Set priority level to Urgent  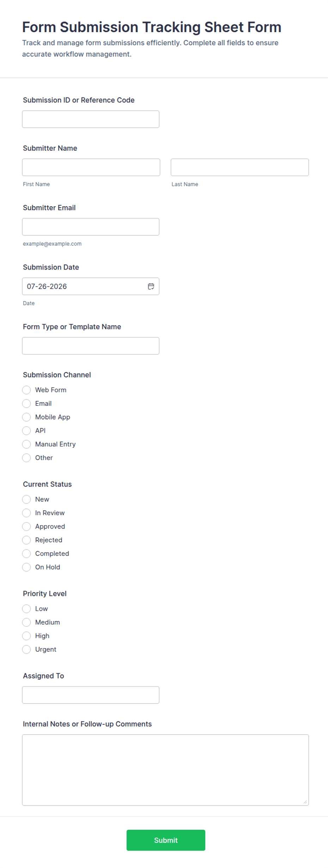coord(26,649)
